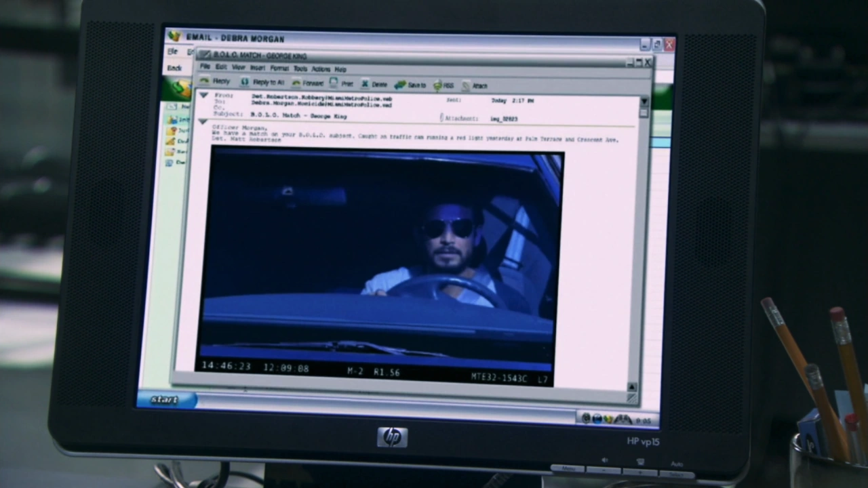This screenshot has width=868, height=488.
Task: Click the Officer Morgan greeting line
Action: point(239,127)
